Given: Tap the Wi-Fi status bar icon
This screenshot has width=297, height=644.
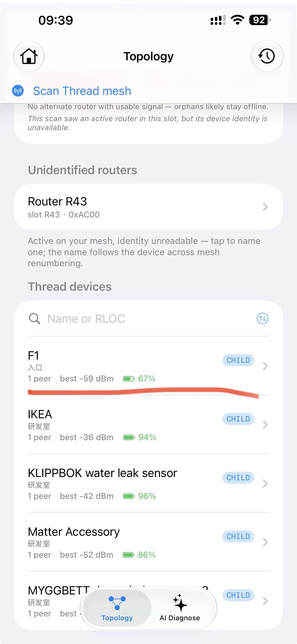Looking at the screenshot, I should coord(238,20).
